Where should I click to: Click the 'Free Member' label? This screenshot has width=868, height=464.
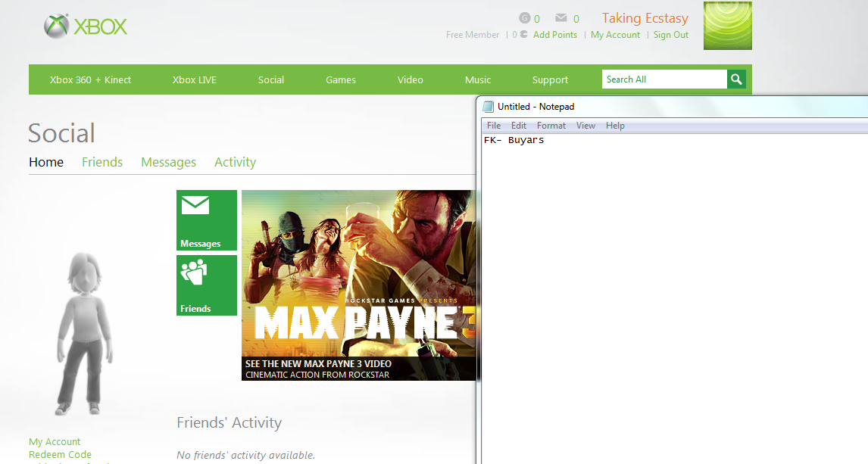point(472,35)
